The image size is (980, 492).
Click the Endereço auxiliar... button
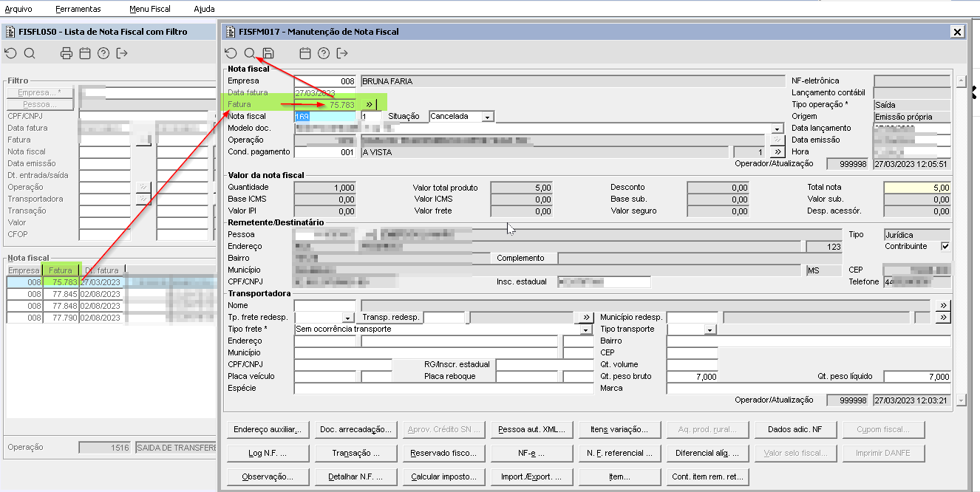(268, 429)
